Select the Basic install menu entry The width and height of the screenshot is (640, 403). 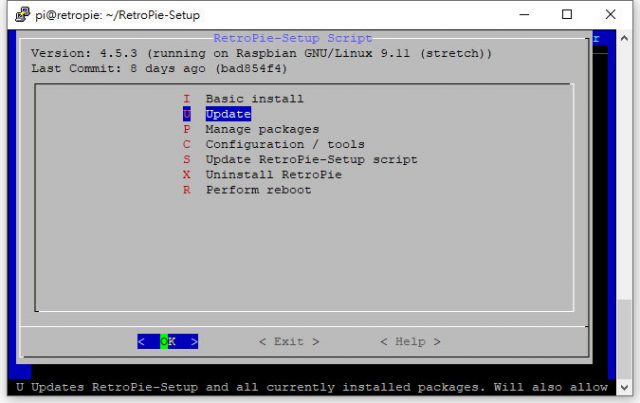pyautogui.click(x=254, y=99)
